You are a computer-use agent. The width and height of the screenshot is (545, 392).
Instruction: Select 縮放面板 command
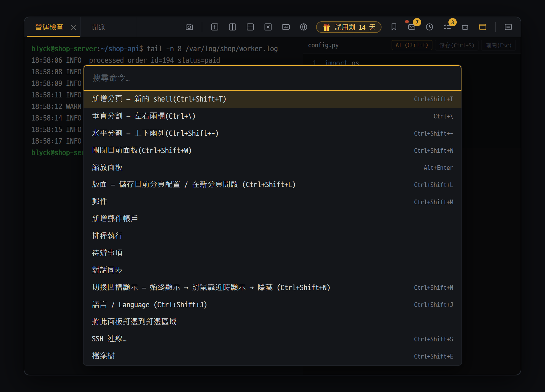click(x=272, y=168)
